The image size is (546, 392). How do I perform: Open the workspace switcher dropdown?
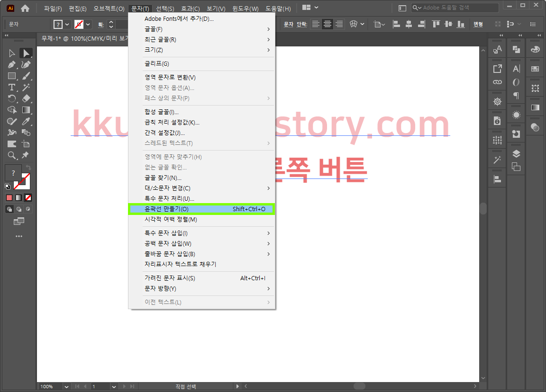(316, 7)
